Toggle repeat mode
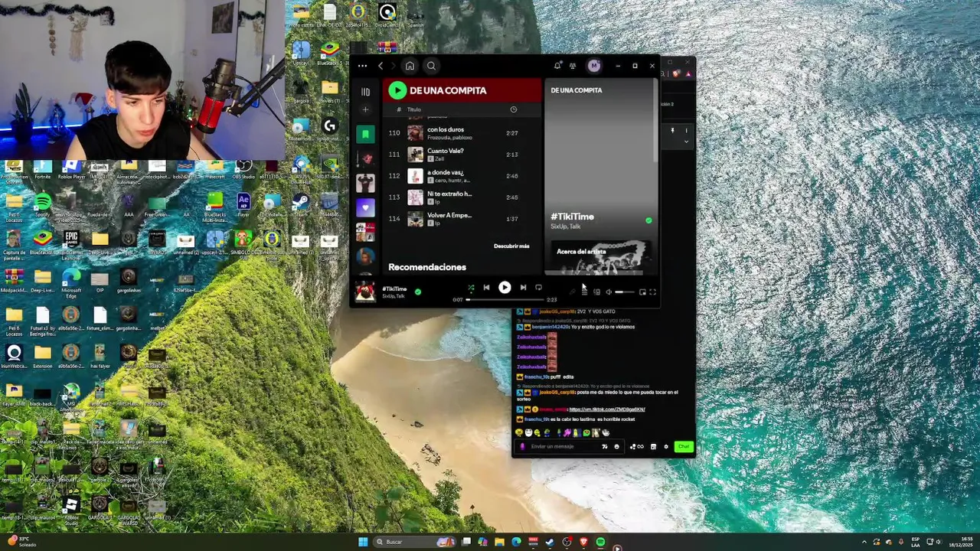Image resolution: width=980 pixels, height=551 pixels. point(538,288)
